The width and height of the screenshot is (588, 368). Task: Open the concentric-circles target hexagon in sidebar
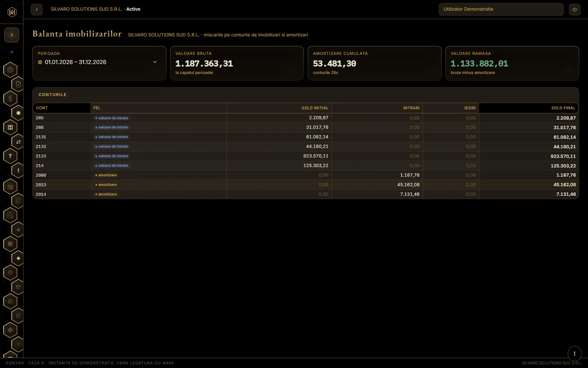tap(10, 70)
